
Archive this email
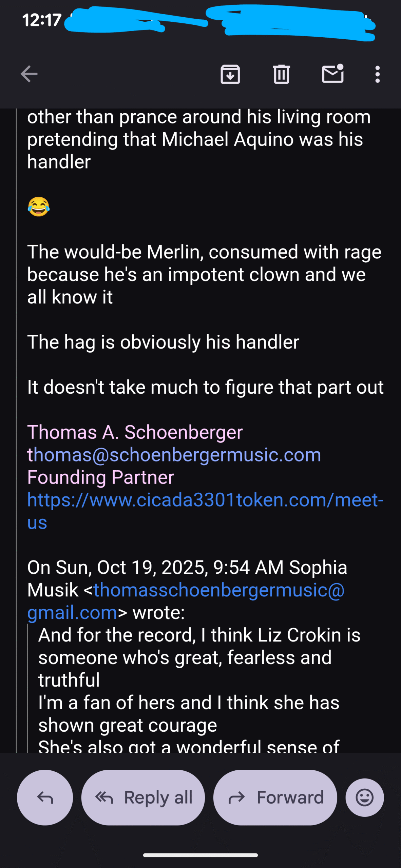click(230, 74)
